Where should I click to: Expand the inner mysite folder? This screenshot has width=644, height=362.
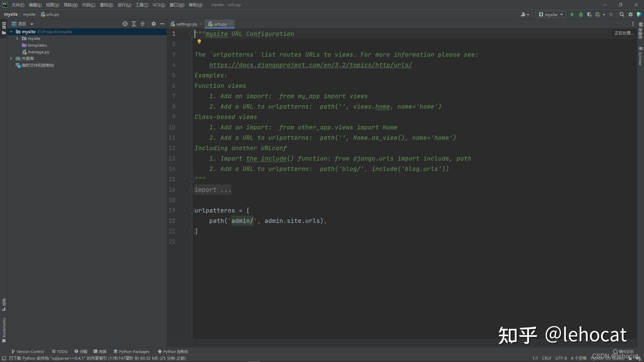tap(17, 39)
